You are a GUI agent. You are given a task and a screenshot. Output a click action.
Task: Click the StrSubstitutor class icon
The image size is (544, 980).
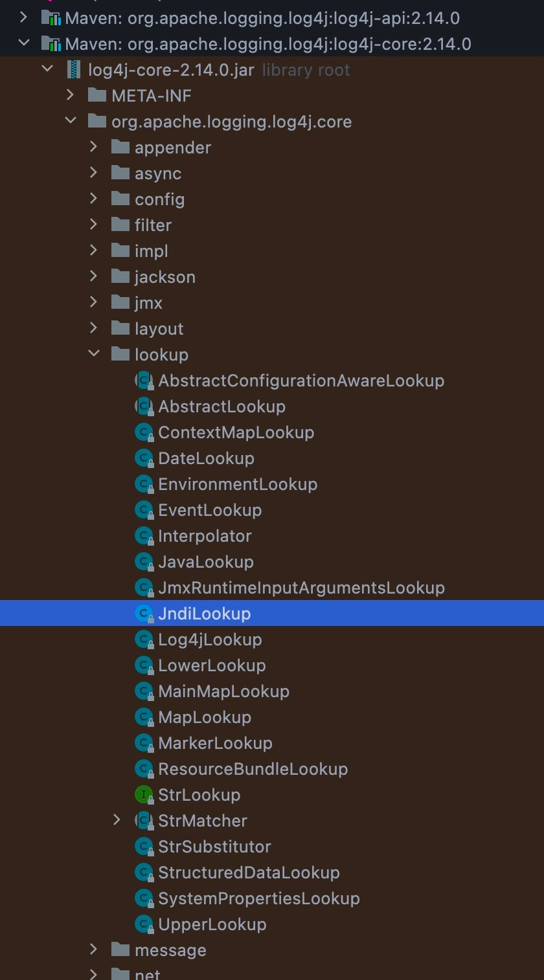(143, 847)
